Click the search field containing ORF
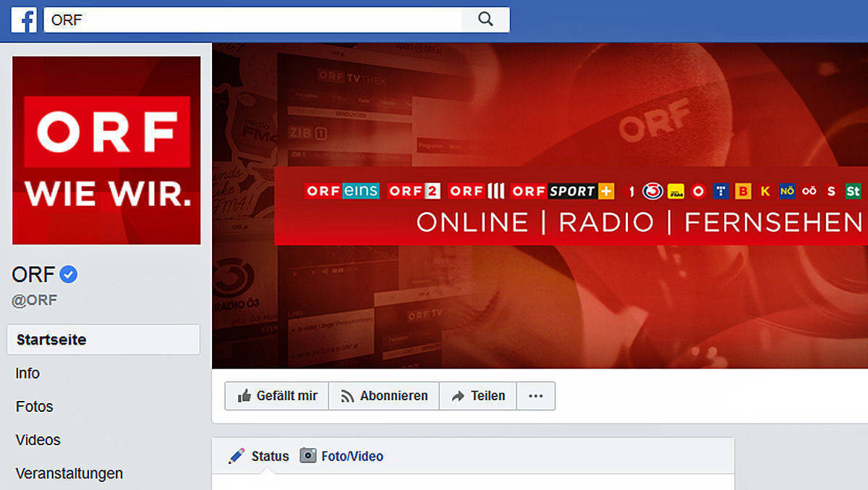This screenshot has width=868, height=490. pyautogui.click(x=253, y=20)
